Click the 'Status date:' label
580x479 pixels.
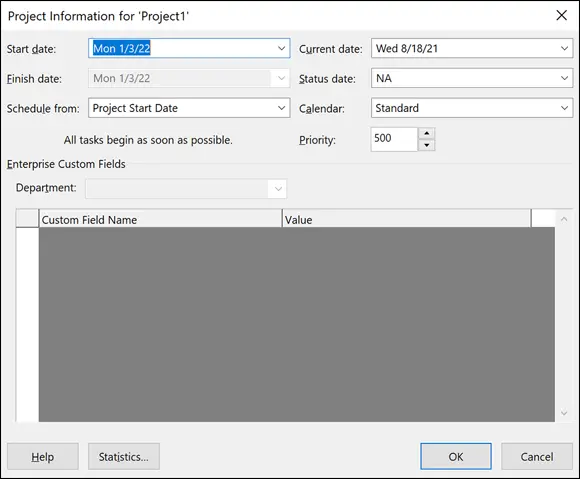(x=327, y=79)
